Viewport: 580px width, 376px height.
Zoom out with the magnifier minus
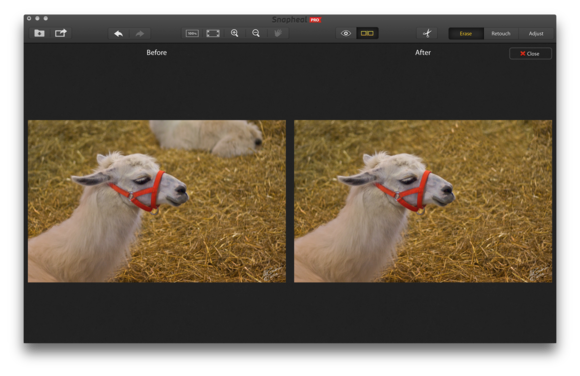256,33
